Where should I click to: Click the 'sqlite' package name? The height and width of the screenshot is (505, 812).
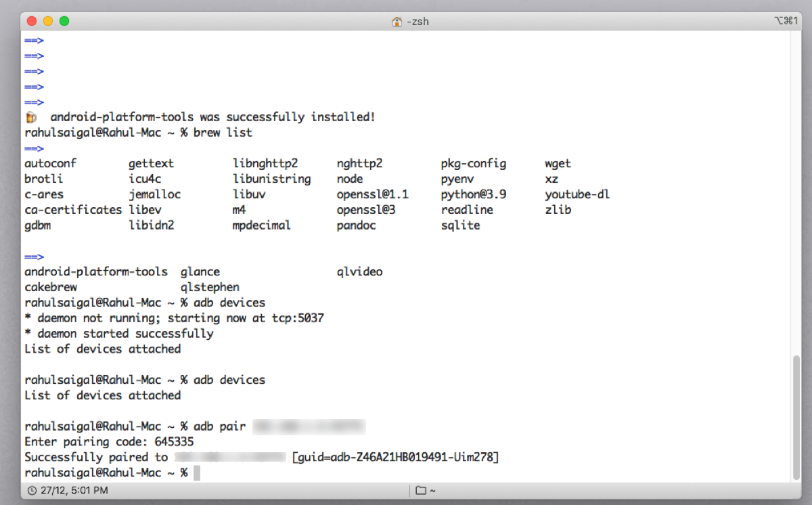coord(460,225)
